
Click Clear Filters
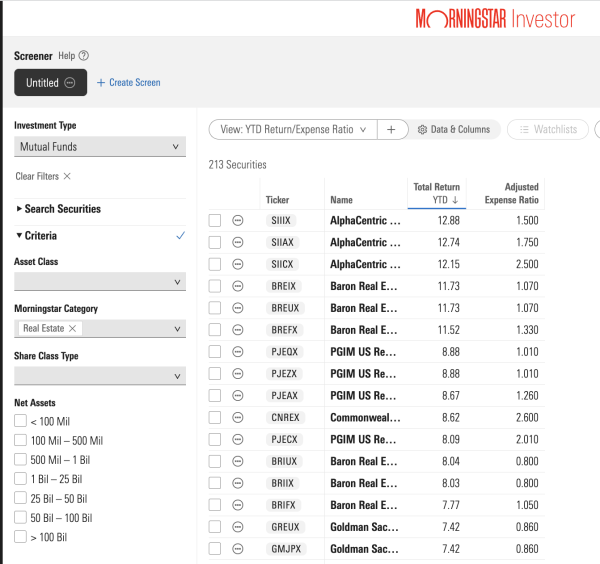pyautogui.click(x=43, y=176)
